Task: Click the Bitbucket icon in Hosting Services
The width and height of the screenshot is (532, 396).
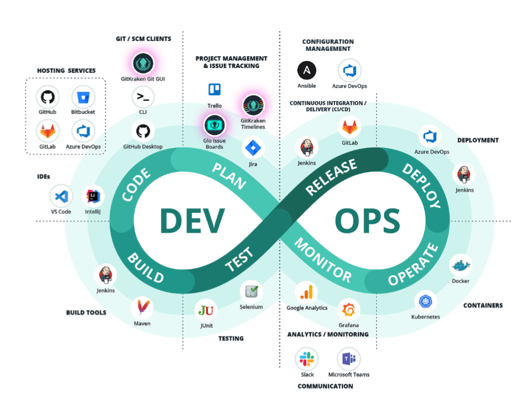Action: click(83, 97)
